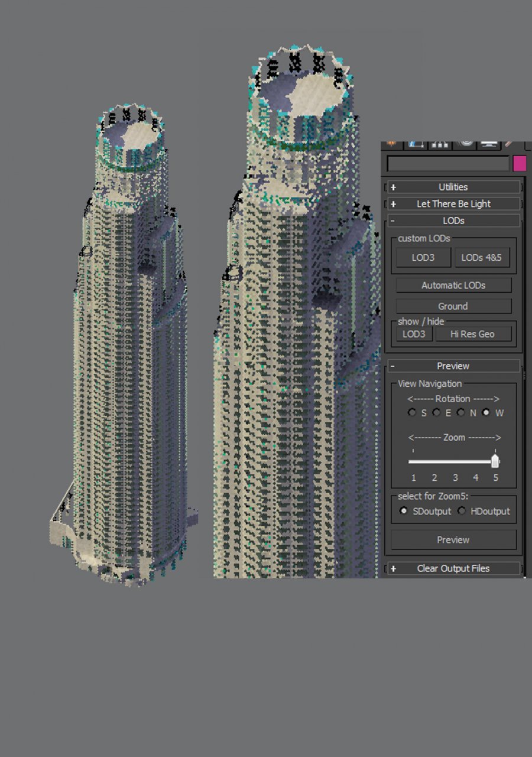532x757 pixels.
Task: Open the Motion panel tab icon
Action: coord(466,144)
